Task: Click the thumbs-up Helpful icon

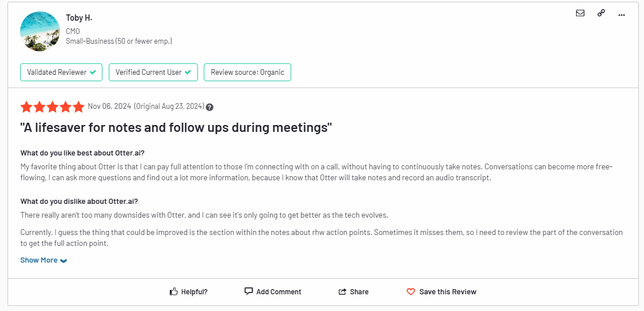Action: [174, 291]
